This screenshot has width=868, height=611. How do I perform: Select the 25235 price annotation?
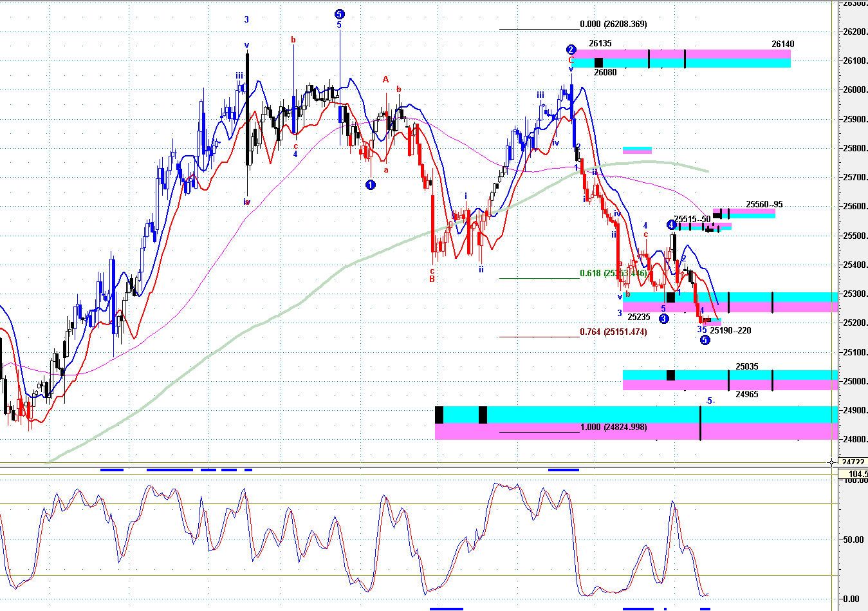coord(638,317)
